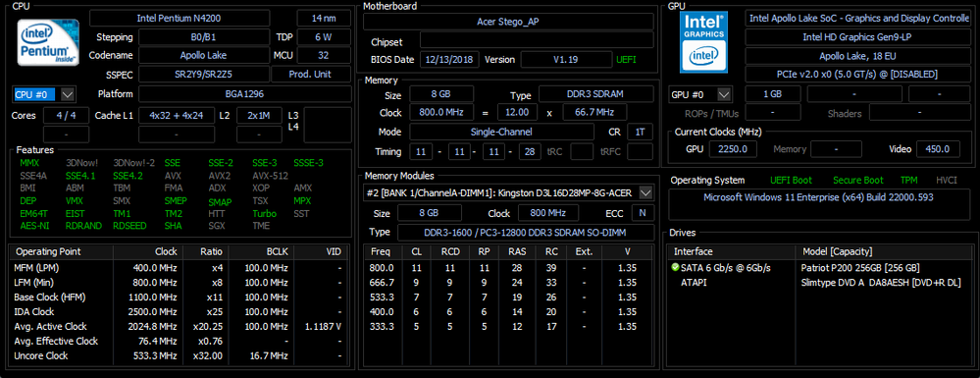
Task: Click the UEFI Boot indicator
Action: tap(792, 181)
